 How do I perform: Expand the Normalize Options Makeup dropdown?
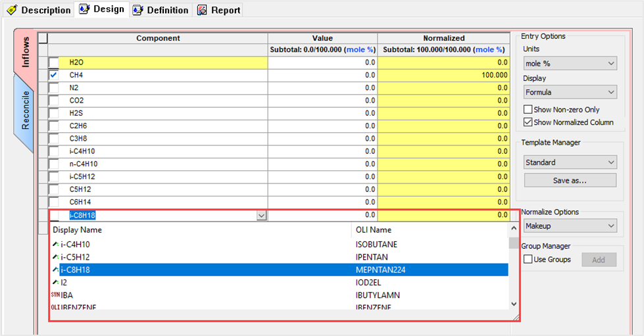(570, 226)
